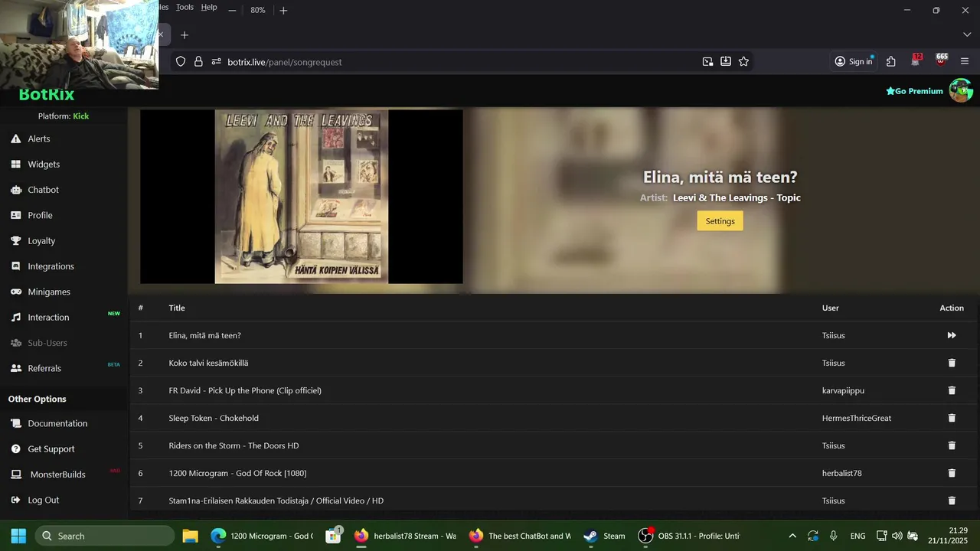Click the Loyalty trophy icon
Screen dimensions: 980x551
pos(15,240)
